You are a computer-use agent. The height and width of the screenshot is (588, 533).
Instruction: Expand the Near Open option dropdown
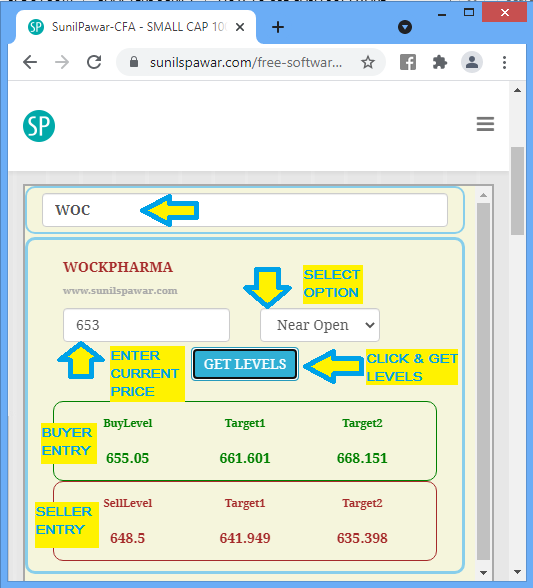click(320, 325)
